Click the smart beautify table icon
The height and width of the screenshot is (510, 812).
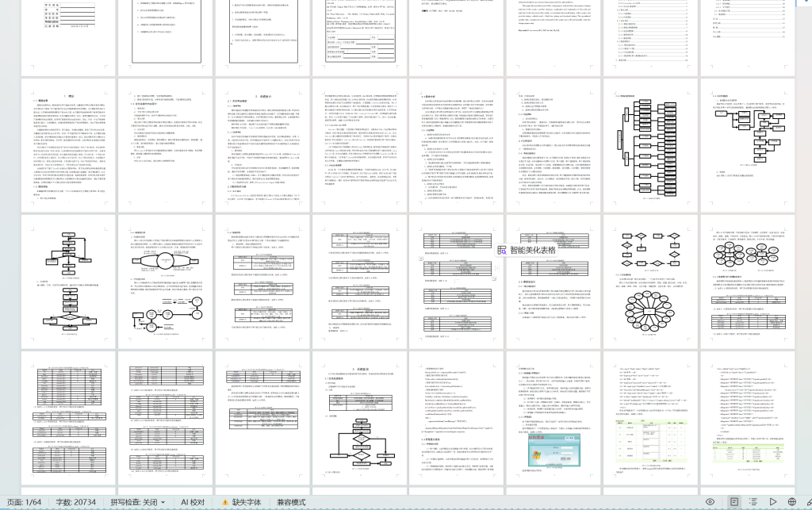(x=502, y=250)
